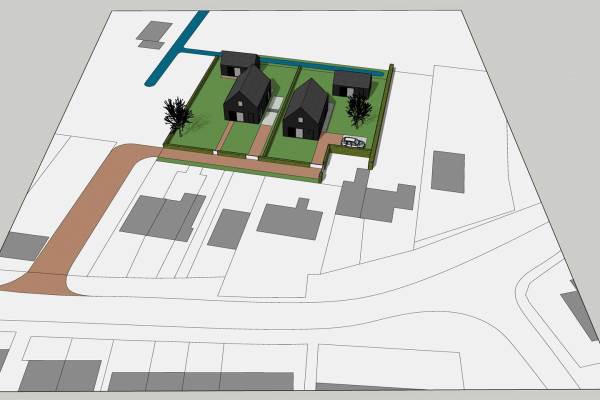Screen dimensions: 600x400
Task: Select the small gray building beside the water channel
Action: point(152,33)
